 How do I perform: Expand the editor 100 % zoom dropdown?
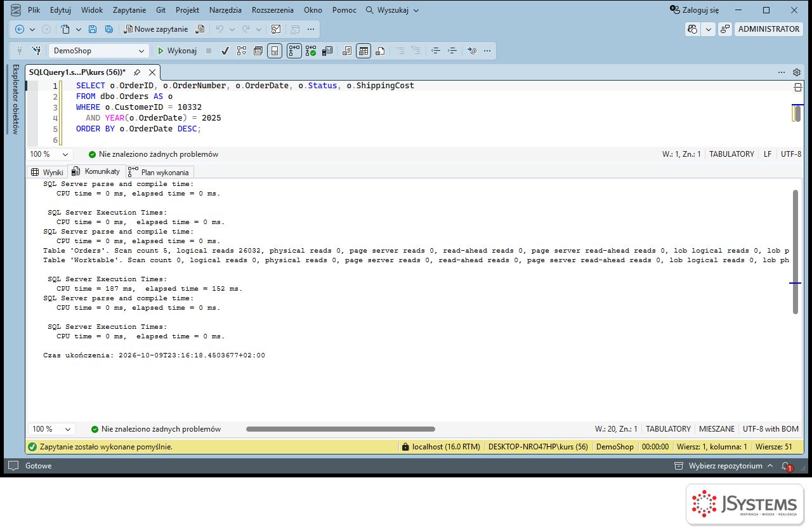(50, 154)
